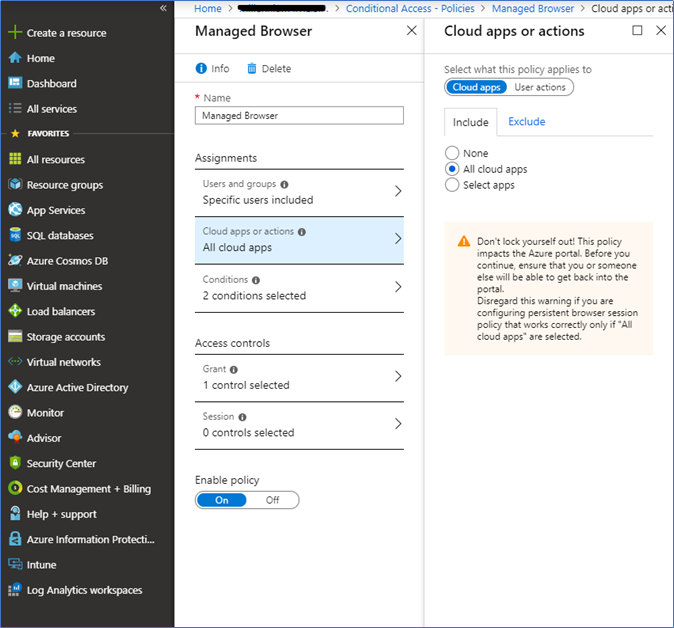The width and height of the screenshot is (674, 628).
Task: Expand the Users and groups chevron
Action: click(398, 191)
